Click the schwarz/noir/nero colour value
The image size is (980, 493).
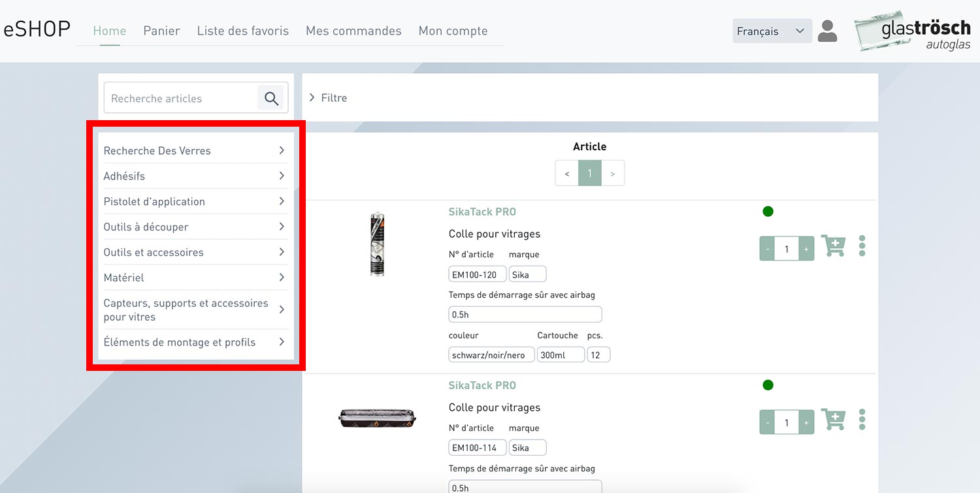(491, 355)
